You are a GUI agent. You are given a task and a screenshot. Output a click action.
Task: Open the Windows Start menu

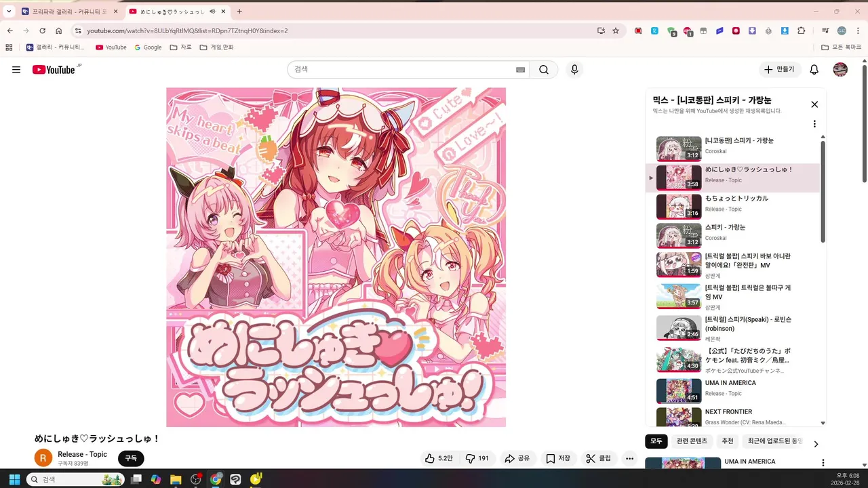pos(14,479)
